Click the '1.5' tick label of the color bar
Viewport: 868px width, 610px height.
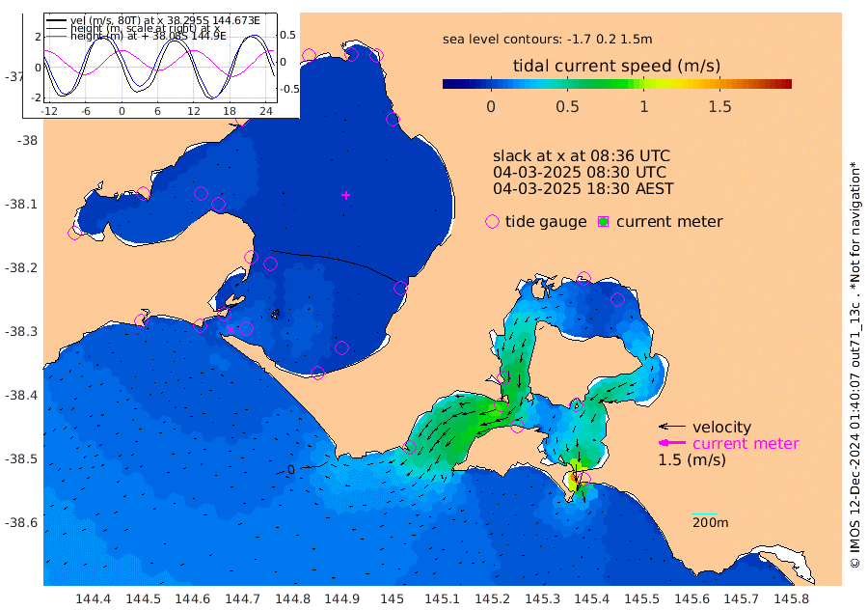click(x=719, y=106)
